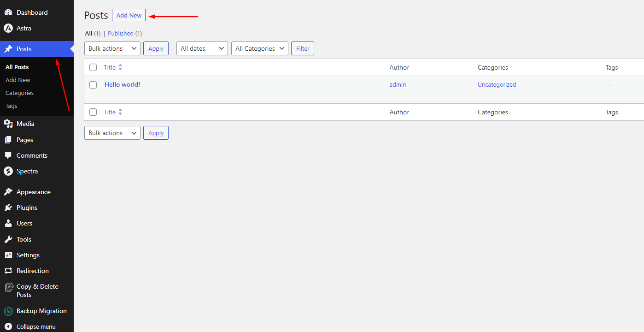Click the top Categories column header
The width and height of the screenshot is (644, 332).
(x=493, y=67)
